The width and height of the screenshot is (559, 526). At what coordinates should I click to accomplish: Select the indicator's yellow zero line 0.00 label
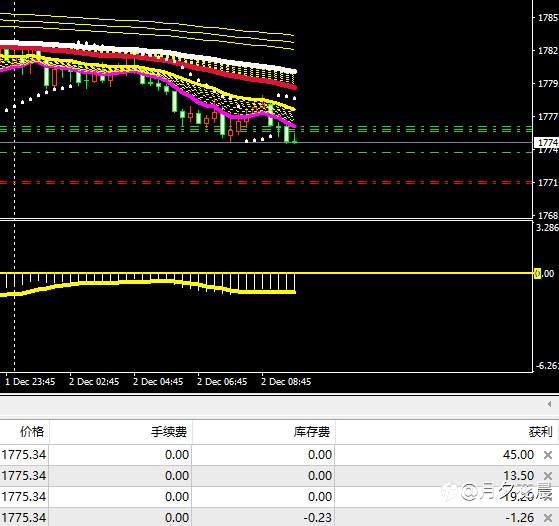(544, 274)
